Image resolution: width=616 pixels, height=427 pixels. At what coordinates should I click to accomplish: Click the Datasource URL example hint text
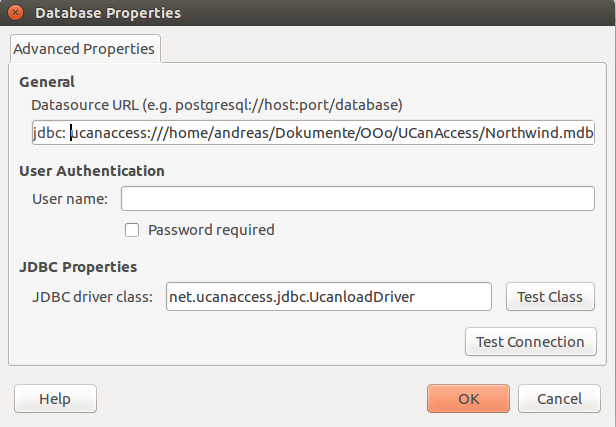tap(216, 104)
